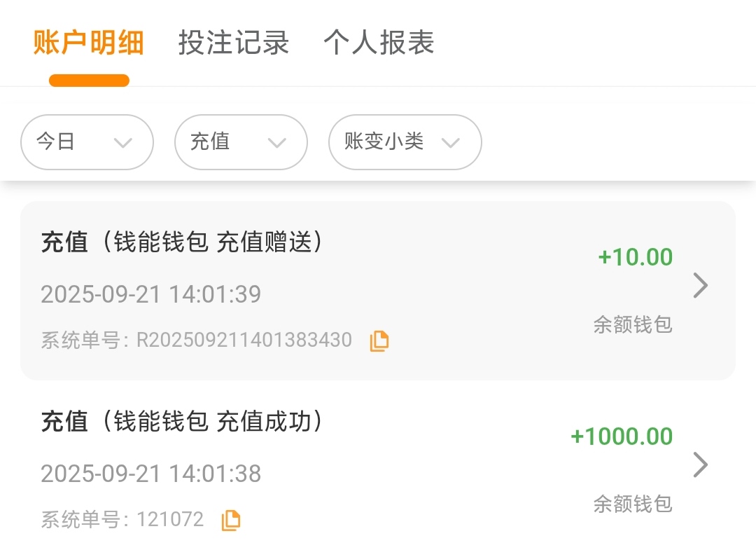
Task: Tap the system order number R202509211401383430
Action: (244, 341)
